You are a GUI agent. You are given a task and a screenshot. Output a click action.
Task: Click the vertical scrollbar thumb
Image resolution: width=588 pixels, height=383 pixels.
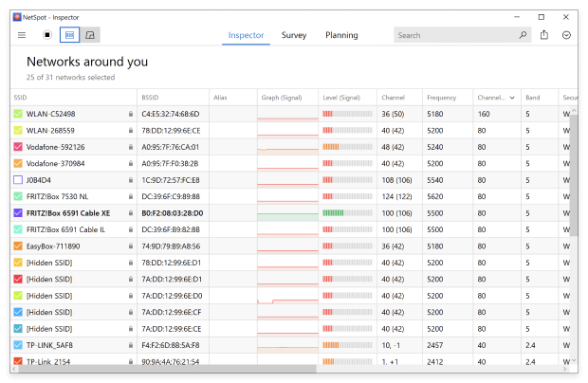[x=574, y=175]
